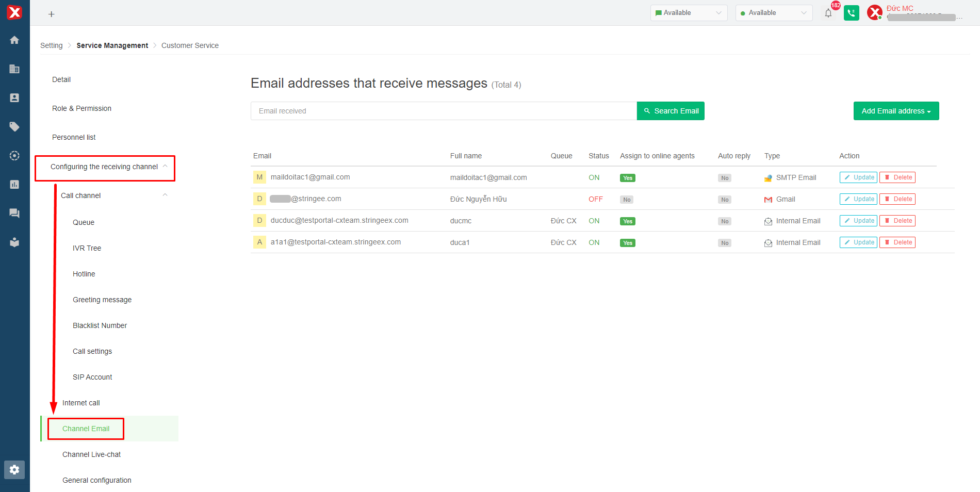
Task: Open Channel Live-chat menu item
Action: click(91, 454)
